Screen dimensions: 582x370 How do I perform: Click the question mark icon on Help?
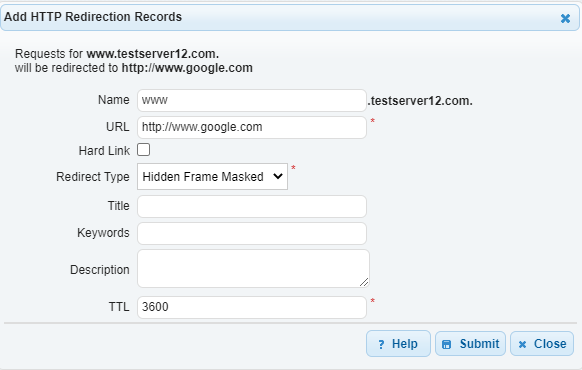[x=381, y=344]
